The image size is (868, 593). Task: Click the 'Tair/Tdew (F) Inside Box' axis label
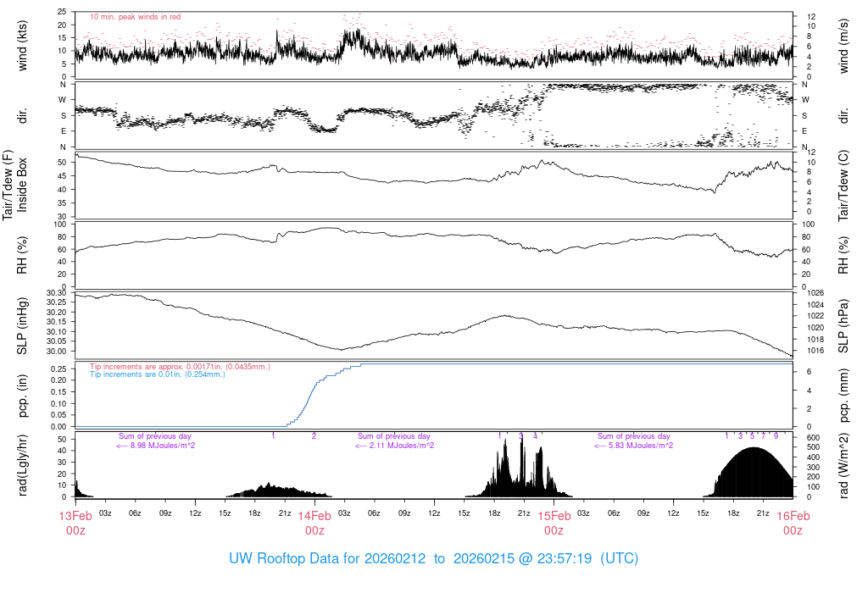14,185
